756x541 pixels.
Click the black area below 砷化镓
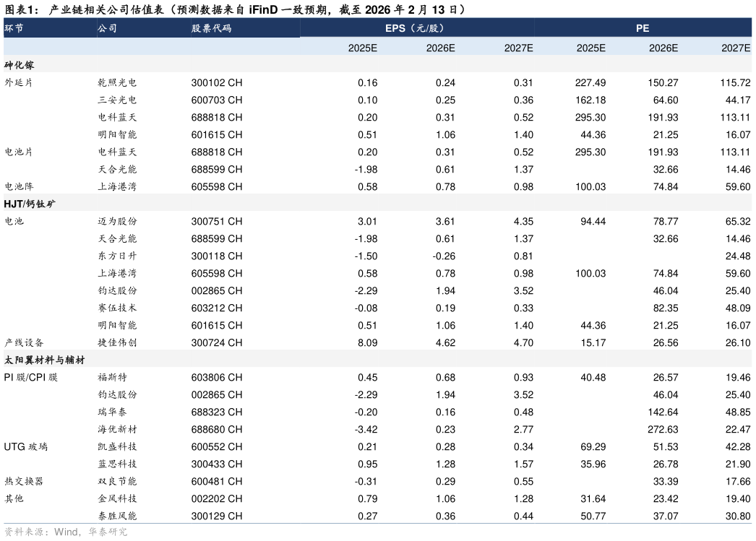coord(377,132)
